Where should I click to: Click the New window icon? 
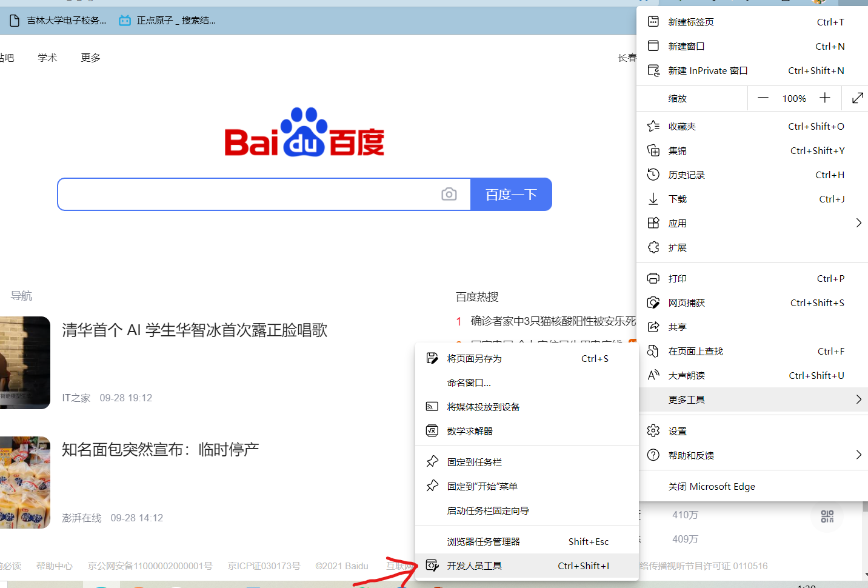[653, 46]
